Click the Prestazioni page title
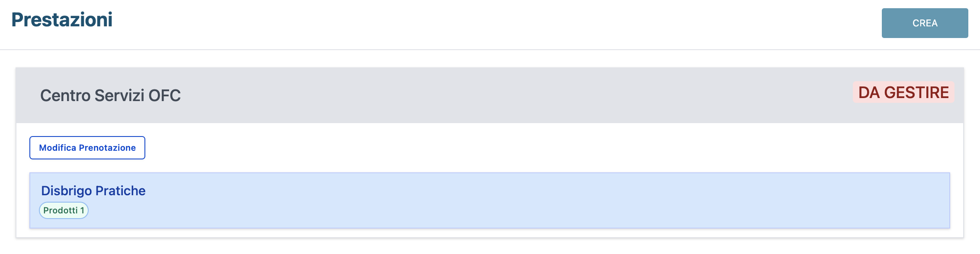The height and width of the screenshot is (254, 980). pos(62,20)
